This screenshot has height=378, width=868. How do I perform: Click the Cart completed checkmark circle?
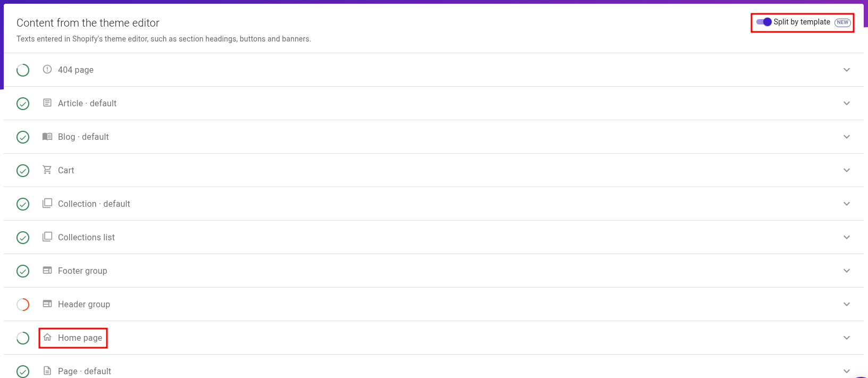(x=23, y=171)
